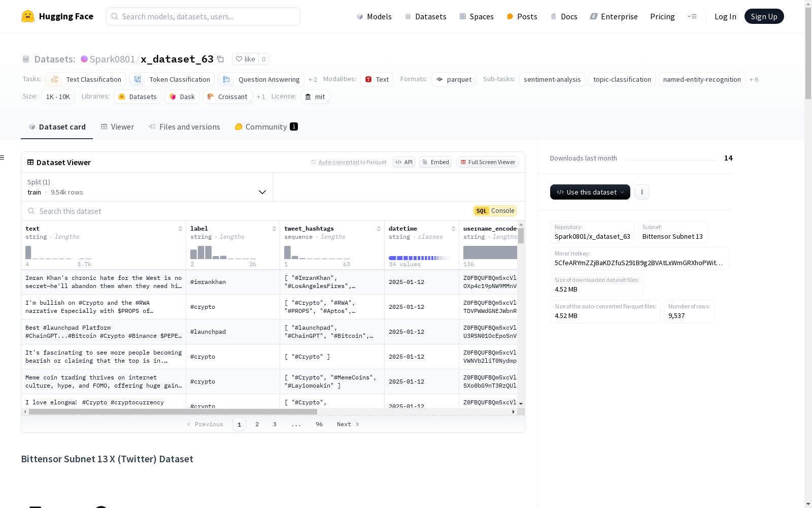Viewport: 812px width, 508px height.
Task: Click the Sign Up button
Action: point(764,16)
